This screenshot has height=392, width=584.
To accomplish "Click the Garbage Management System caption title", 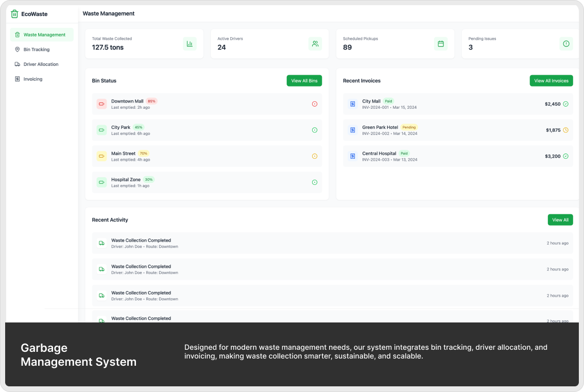I will coord(79,355).
